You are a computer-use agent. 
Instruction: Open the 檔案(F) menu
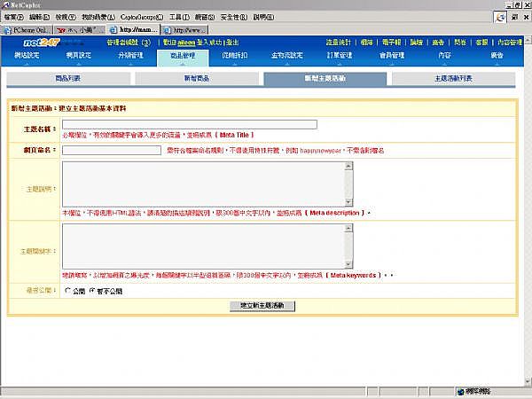point(14,17)
